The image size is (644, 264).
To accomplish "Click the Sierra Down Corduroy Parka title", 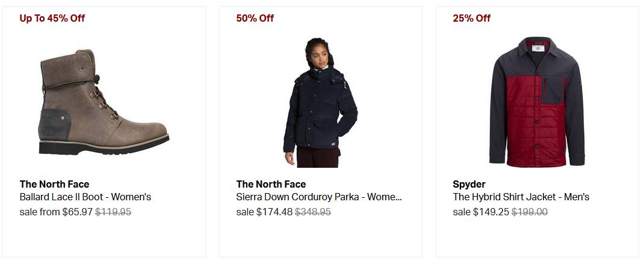I will point(319,197).
